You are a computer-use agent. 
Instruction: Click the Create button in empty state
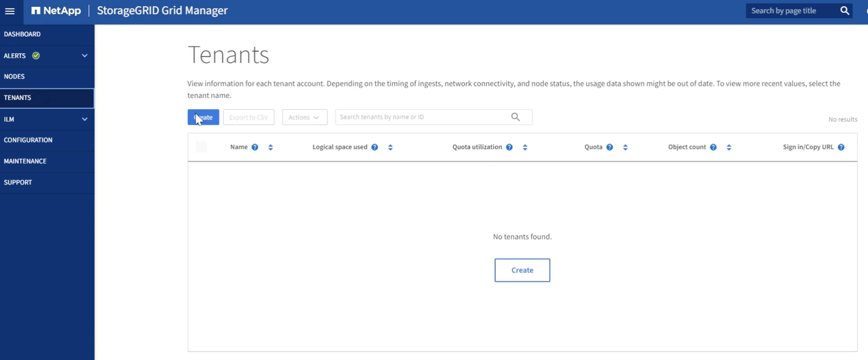click(x=523, y=270)
